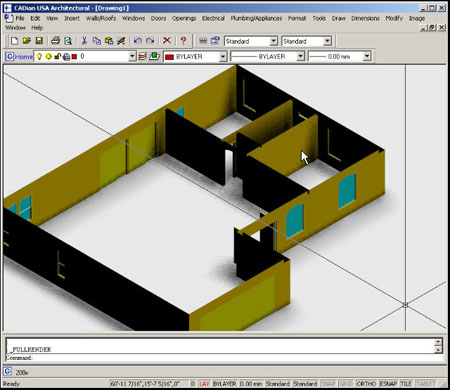Click the red X delete icon
Image resolution: width=450 pixels, height=390 pixels.
click(167, 41)
